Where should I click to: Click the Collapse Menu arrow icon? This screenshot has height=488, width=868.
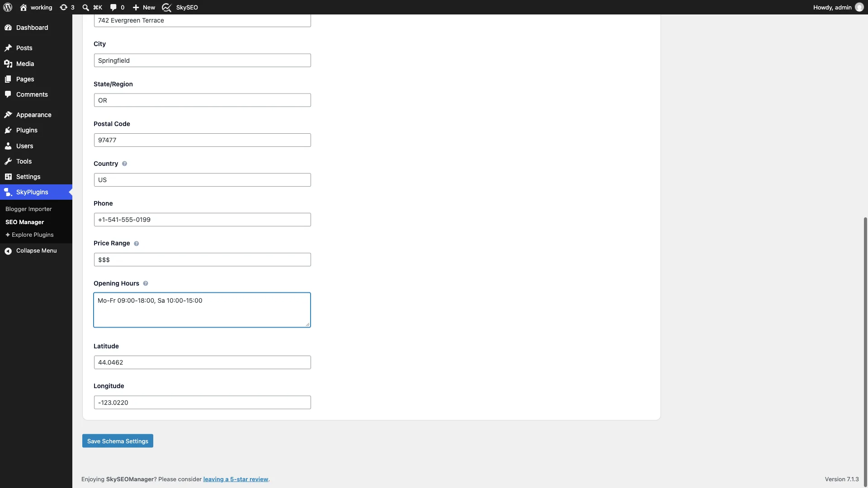pos(8,251)
